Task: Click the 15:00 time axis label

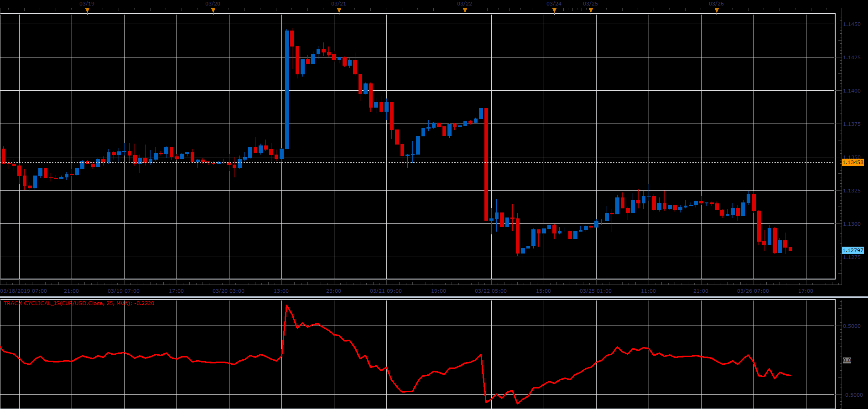Action: point(543,291)
